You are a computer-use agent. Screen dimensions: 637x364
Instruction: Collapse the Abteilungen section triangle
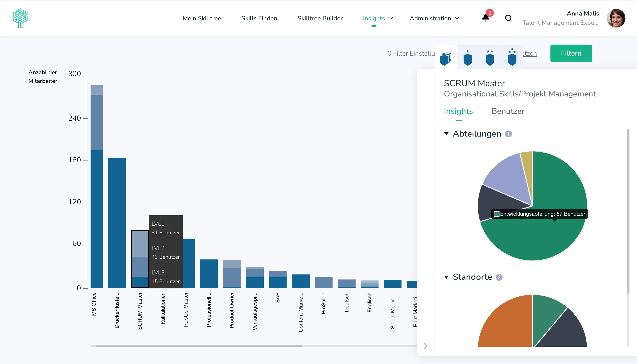(446, 134)
